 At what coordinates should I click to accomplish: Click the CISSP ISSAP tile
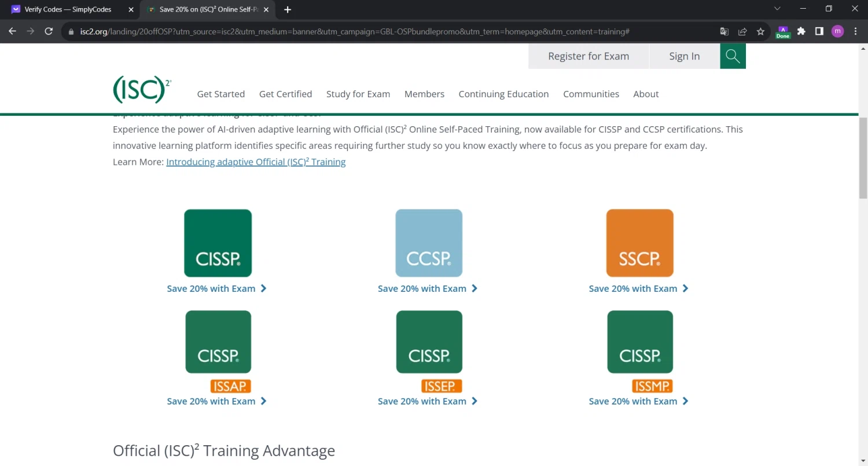click(x=218, y=351)
